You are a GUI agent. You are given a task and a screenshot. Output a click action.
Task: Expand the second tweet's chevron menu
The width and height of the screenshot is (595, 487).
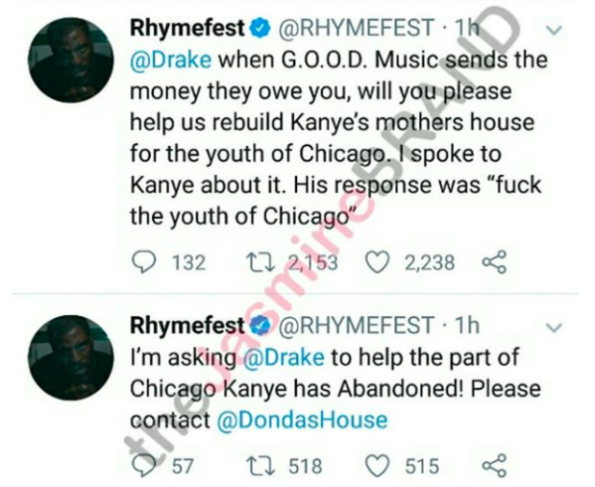[555, 327]
